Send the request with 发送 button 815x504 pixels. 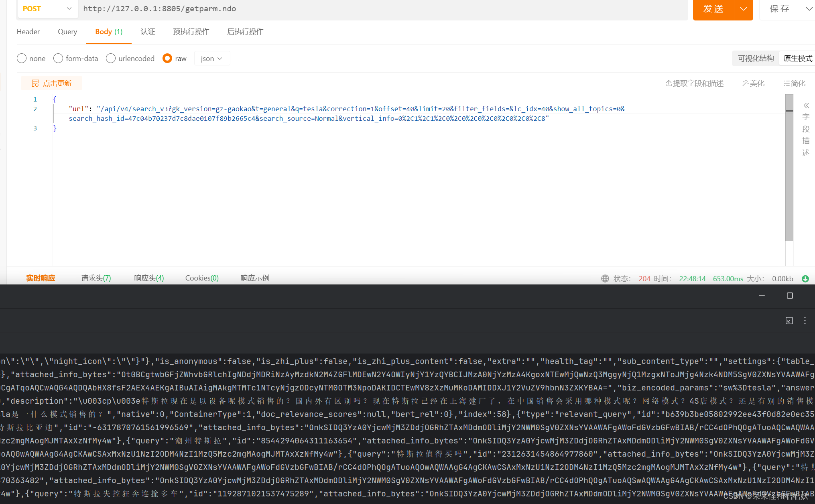click(713, 9)
